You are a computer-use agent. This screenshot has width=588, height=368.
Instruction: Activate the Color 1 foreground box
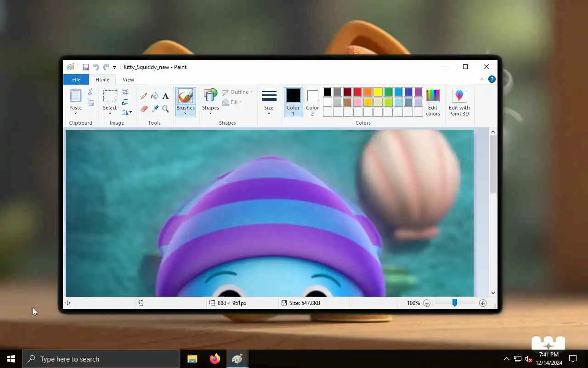click(x=293, y=102)
